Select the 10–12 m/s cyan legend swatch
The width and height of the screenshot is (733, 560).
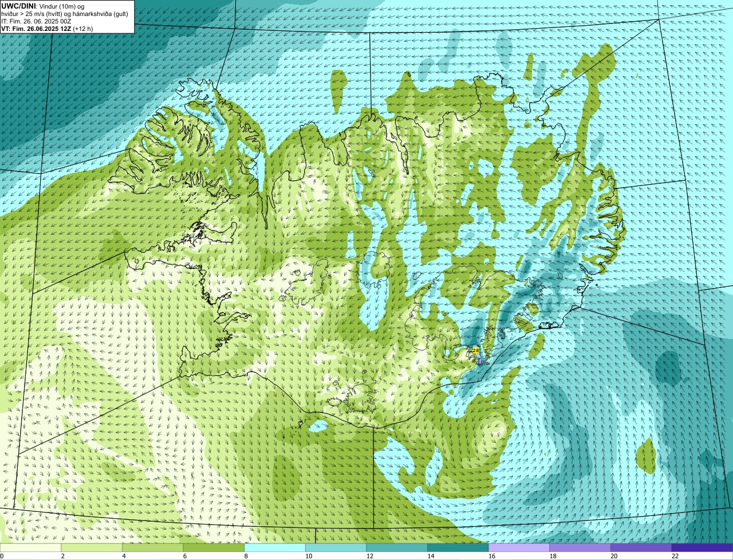coord(336,547)
